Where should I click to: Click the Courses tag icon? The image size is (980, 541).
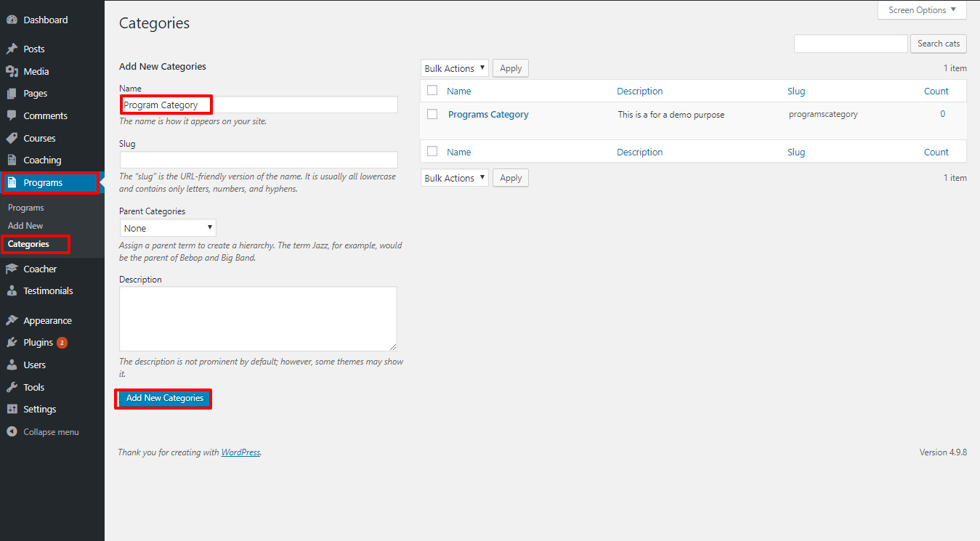[12, 138]
